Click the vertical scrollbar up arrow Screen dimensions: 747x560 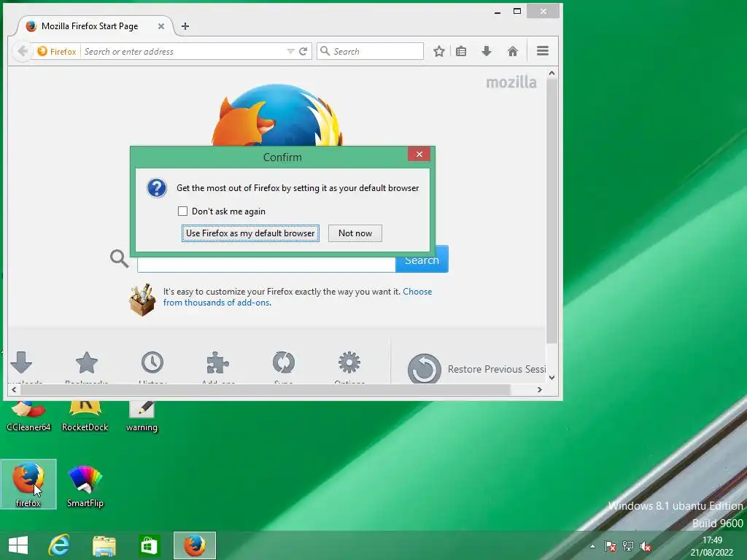click(x=551, y=73)
